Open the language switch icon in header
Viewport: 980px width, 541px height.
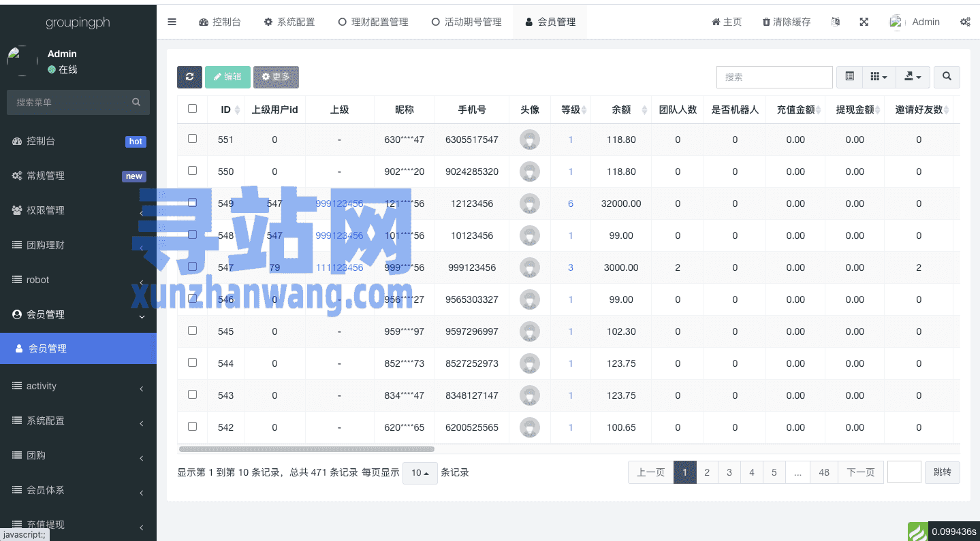pos(836,22)
